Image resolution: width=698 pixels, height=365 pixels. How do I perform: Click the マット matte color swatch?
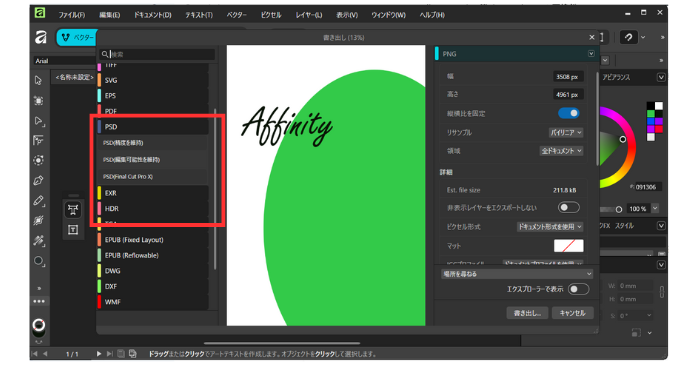568,246
